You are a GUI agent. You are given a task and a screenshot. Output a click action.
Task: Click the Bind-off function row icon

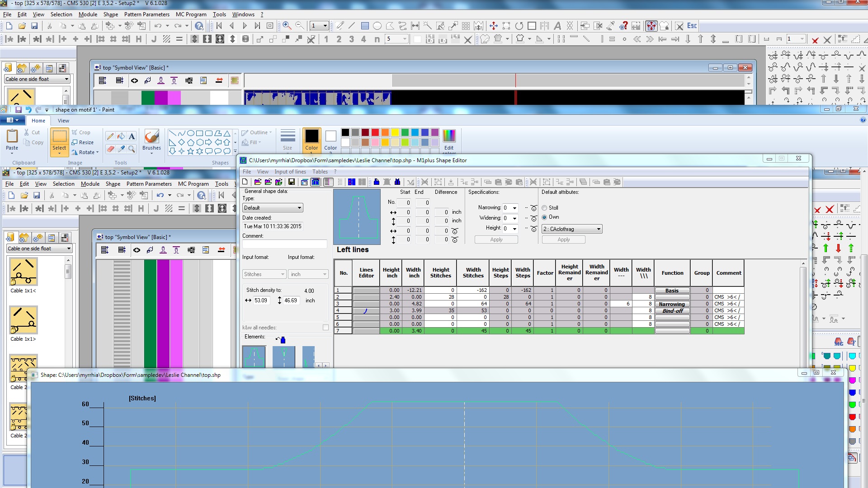pos(365,310)
